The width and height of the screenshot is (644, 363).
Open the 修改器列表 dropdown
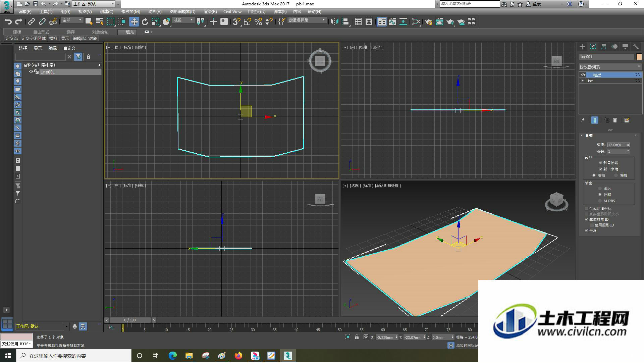tap(610, 67)
